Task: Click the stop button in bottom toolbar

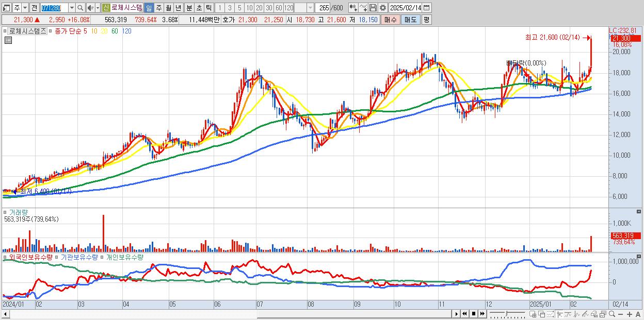Action: click(x=474, y=314)
